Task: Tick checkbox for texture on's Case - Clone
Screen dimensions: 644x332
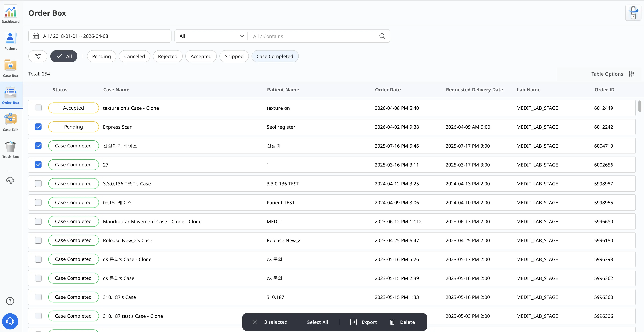Action: (38, 108)
